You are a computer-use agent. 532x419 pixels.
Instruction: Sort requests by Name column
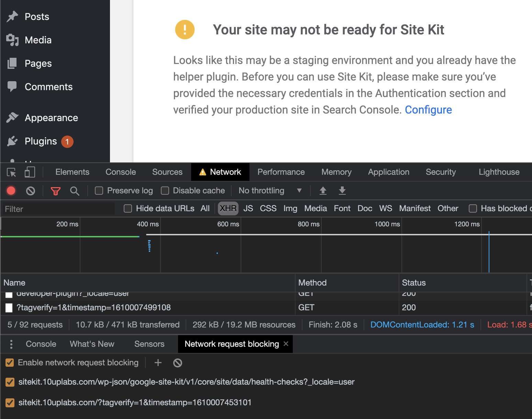[148, 283]
